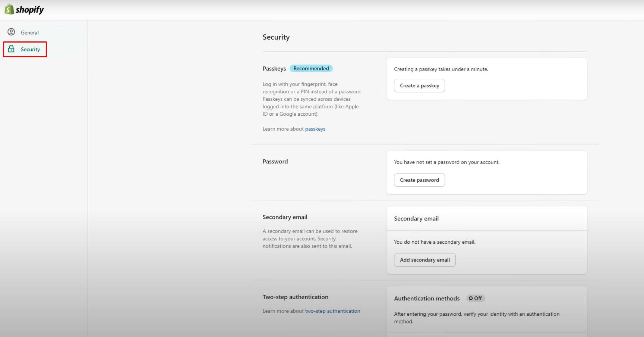Screen dimensions: 644x337
Task: Click the Authentication methods heading
Action: point(427,299)
